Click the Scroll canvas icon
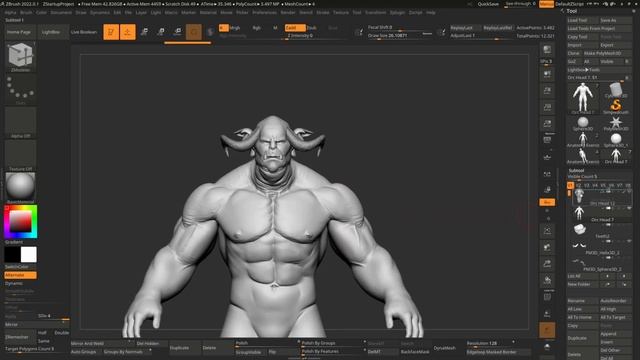 click(547, 74)
